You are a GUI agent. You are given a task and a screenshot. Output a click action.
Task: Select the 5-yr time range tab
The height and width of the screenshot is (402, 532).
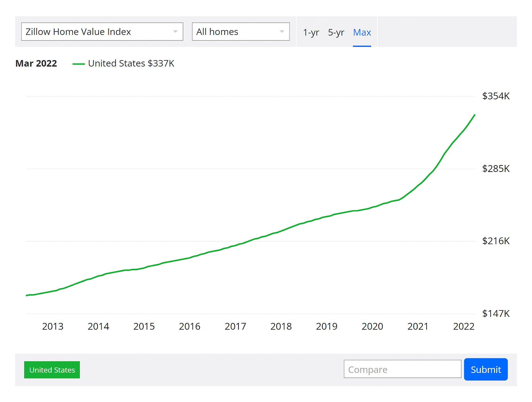336,32
